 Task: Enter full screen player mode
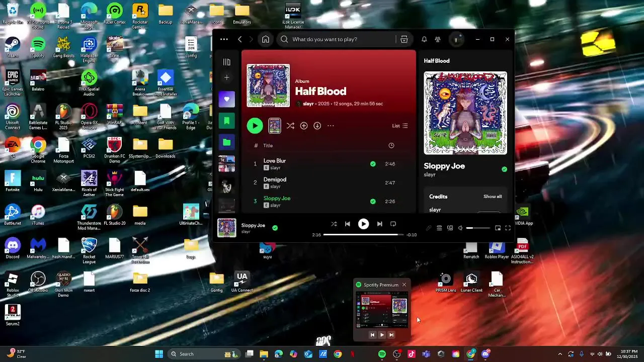click(508, 228)
